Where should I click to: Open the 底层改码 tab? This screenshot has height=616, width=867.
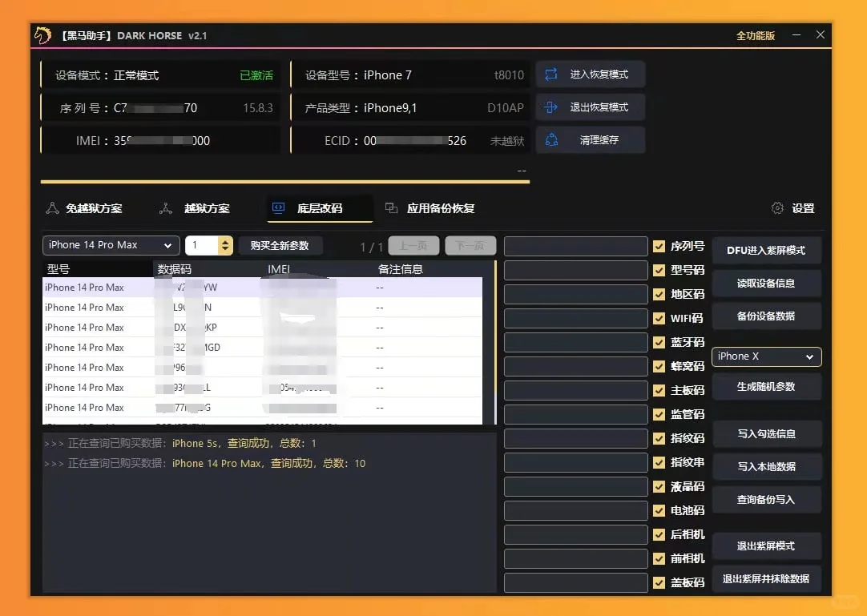320,208
